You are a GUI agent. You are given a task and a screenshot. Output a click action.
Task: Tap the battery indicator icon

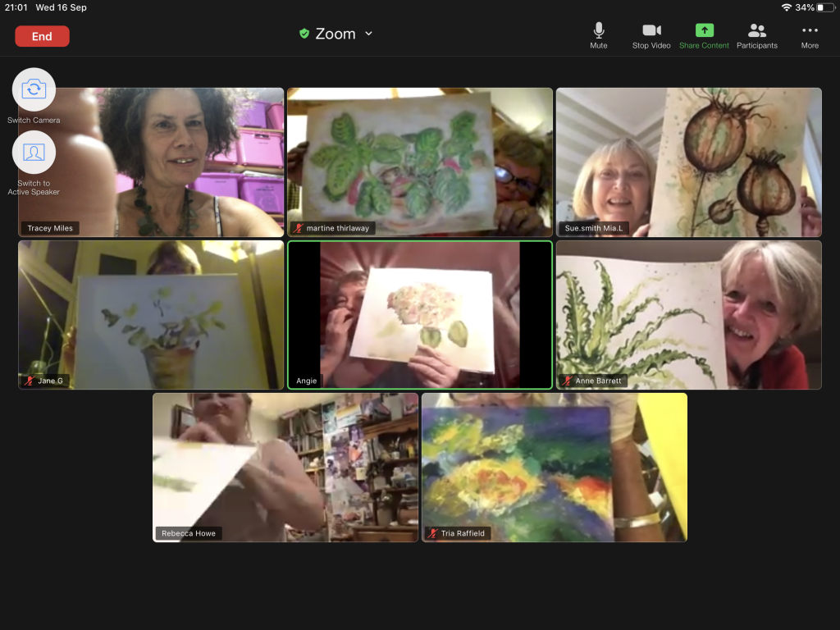(825, 7)
